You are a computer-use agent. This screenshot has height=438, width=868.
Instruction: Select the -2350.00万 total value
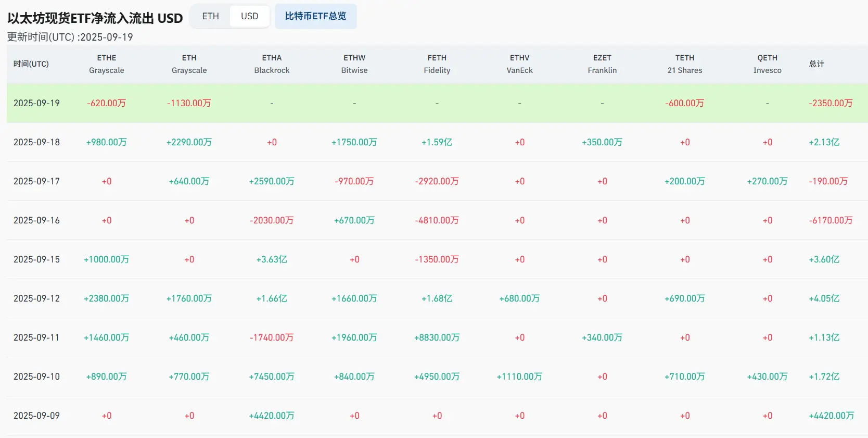coord(831,103)
